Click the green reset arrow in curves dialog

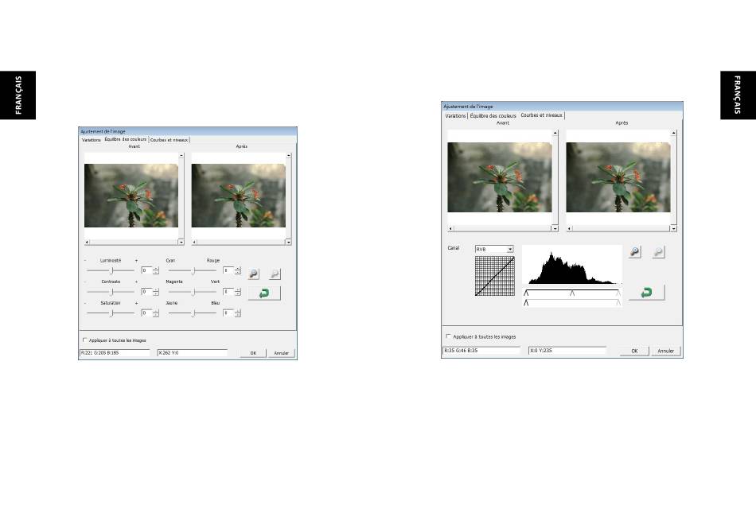646,292
